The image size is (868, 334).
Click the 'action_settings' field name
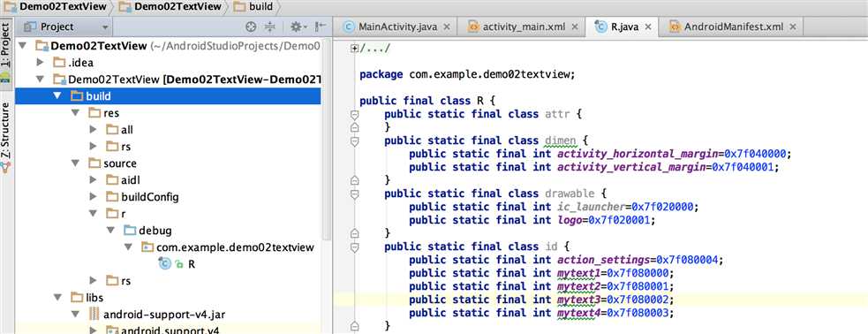click(604, 260)
